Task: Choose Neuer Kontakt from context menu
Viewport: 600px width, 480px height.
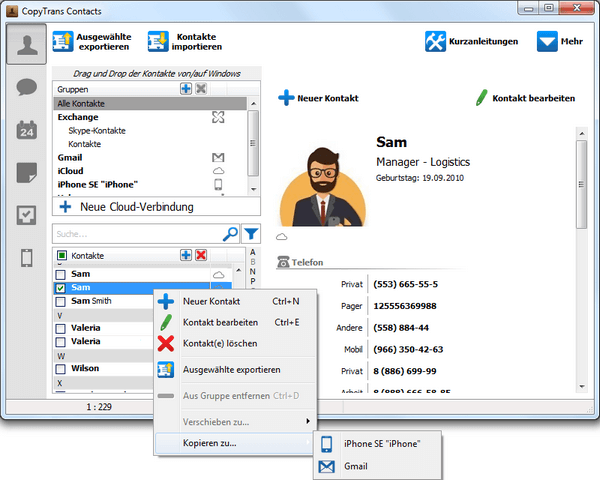Action: tap(235, 301)
